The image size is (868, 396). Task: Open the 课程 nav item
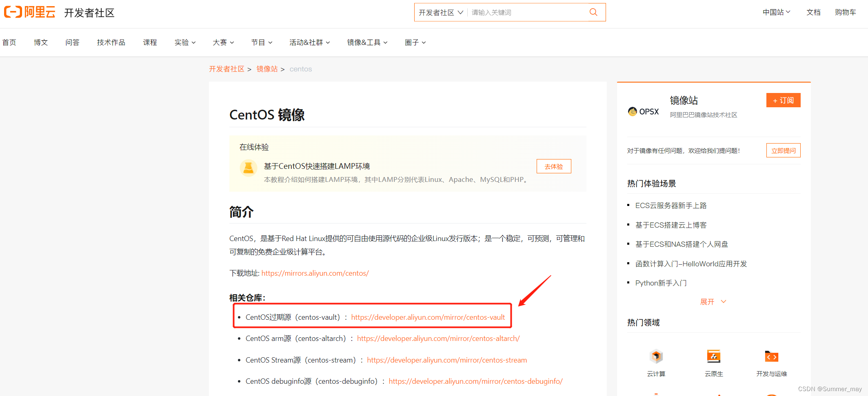click(x=150, y=42)
